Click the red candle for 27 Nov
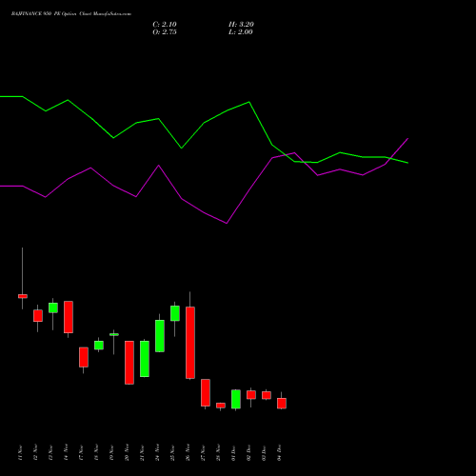The height and width of the screenshot is (476, 476). [x=206, y=393]
